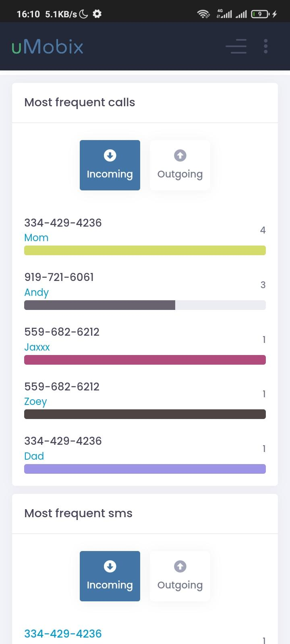Open the settings gear in the status bar

pyautogui.click(x=97, y=13)
